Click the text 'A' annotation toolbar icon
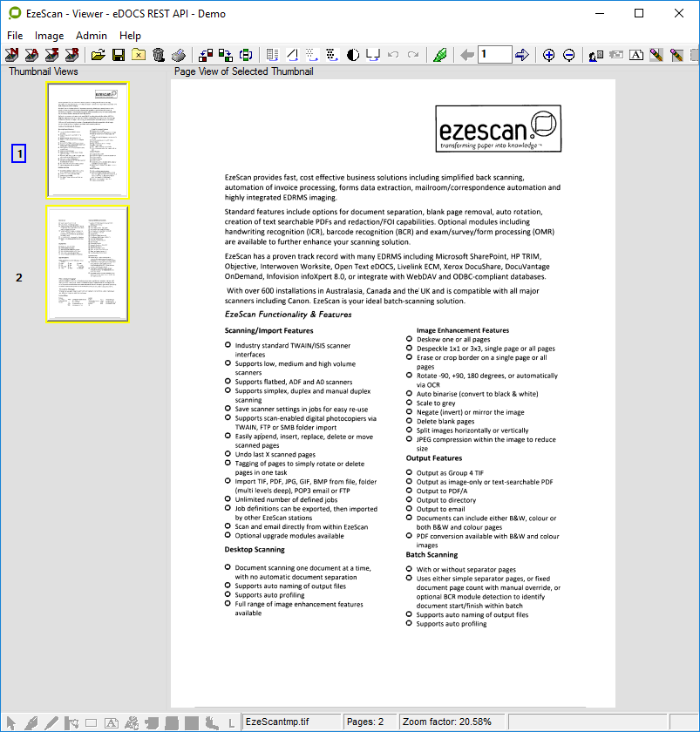Viewport: 700px width, 732px height. click(x=636, y=55)
